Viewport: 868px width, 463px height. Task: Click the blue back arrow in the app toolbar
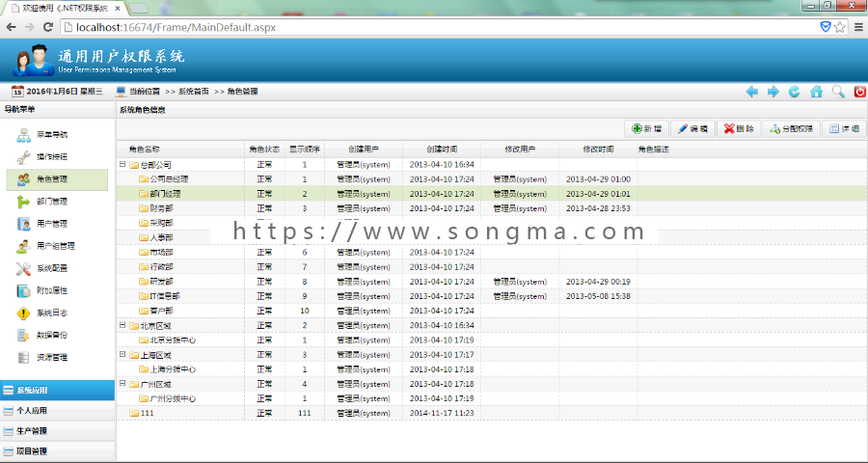click(x=751, y=92)
